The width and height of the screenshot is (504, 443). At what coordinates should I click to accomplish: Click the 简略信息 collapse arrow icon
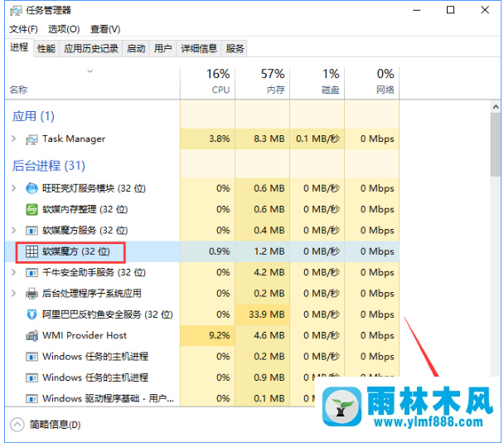click(17, 425)
